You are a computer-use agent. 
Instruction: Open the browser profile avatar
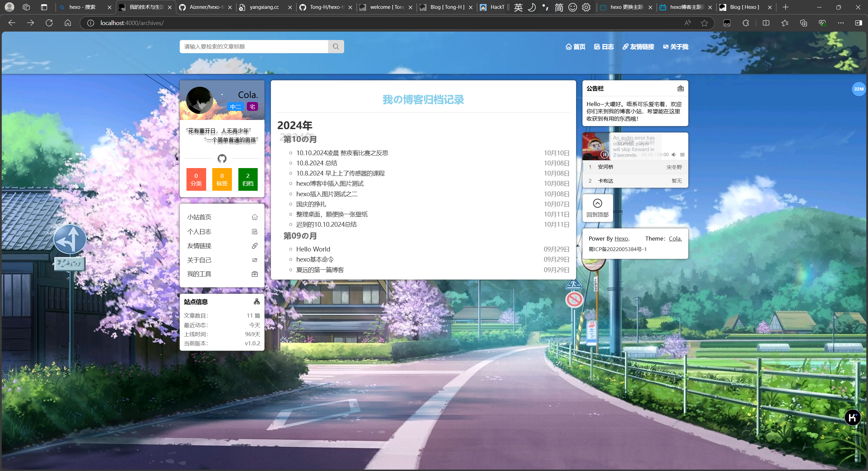click(9, 7)
